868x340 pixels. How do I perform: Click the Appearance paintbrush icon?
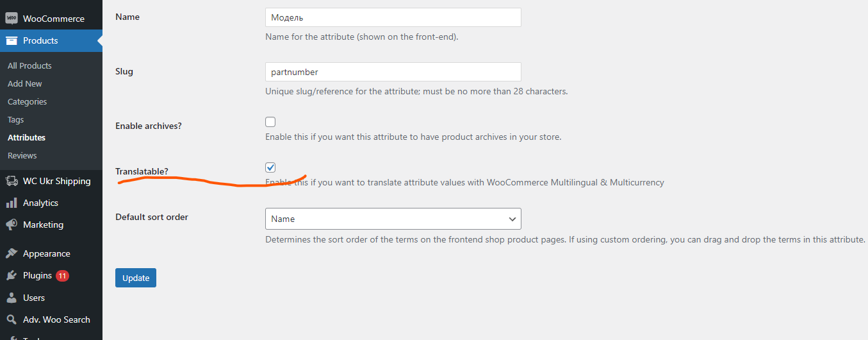pos(12,253)
